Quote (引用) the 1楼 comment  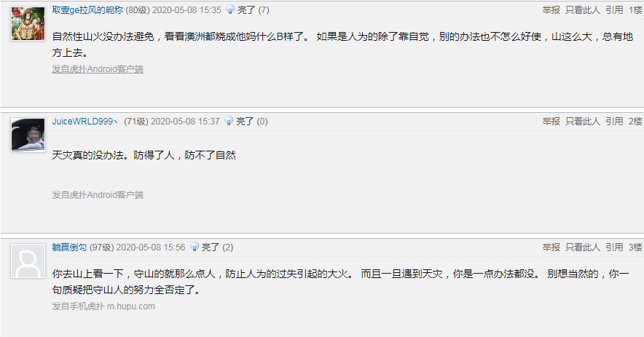(614, 10)
